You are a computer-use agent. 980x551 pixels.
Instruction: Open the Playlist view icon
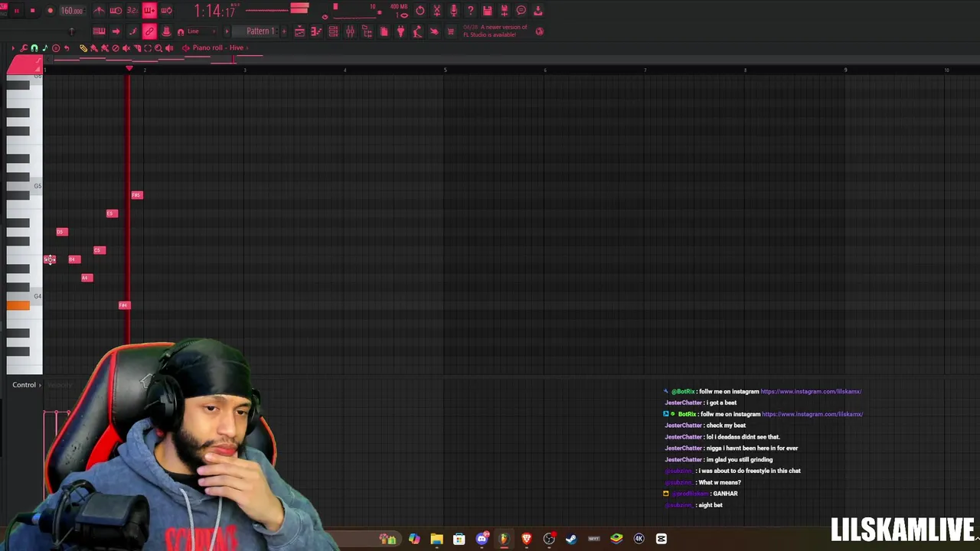[x=299, y=31]
